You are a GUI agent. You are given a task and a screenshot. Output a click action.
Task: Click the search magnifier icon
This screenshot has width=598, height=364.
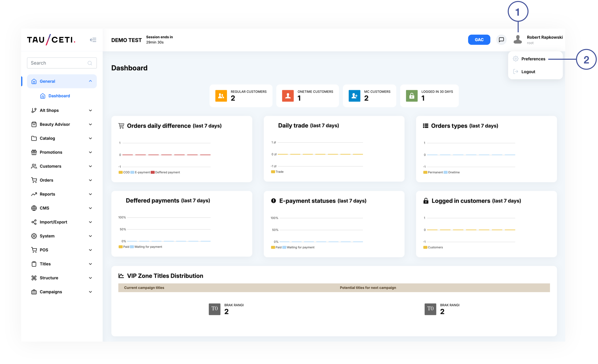[90, 63]
